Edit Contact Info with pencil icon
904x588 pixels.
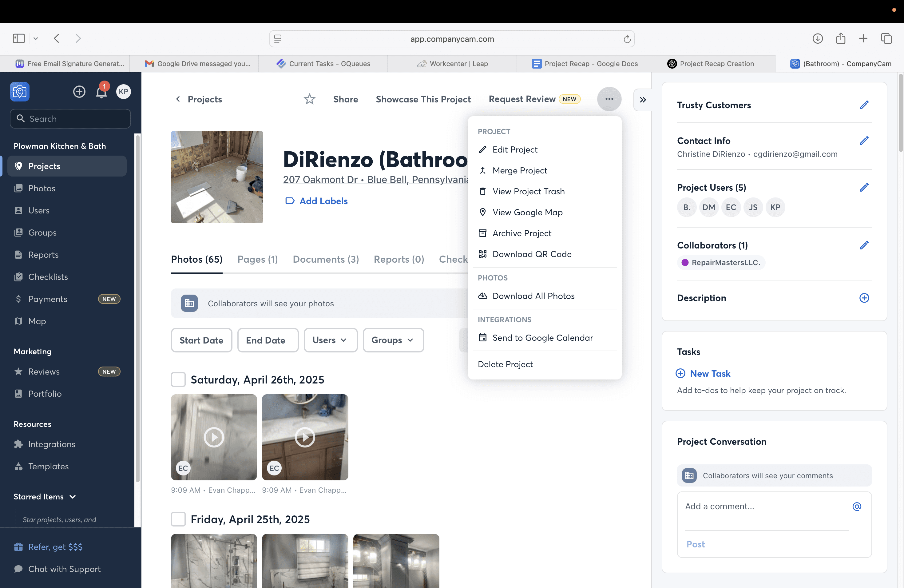click(864, 141)
